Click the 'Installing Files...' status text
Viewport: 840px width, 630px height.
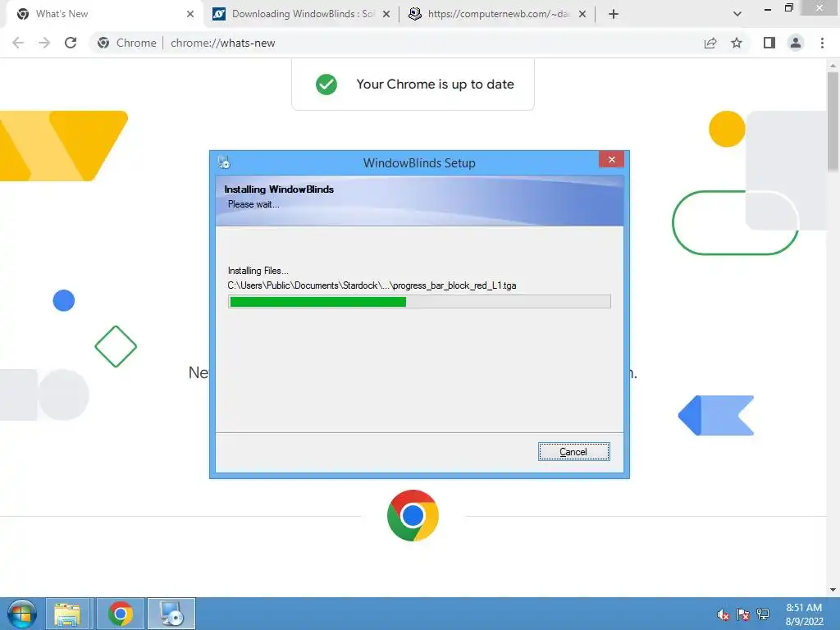click(258, 271)
